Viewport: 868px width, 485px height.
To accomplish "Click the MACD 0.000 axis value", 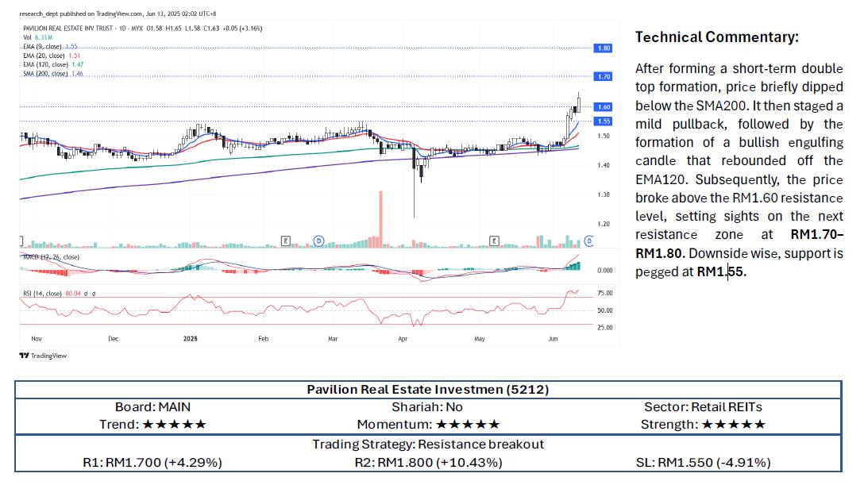I will (605, 271).
